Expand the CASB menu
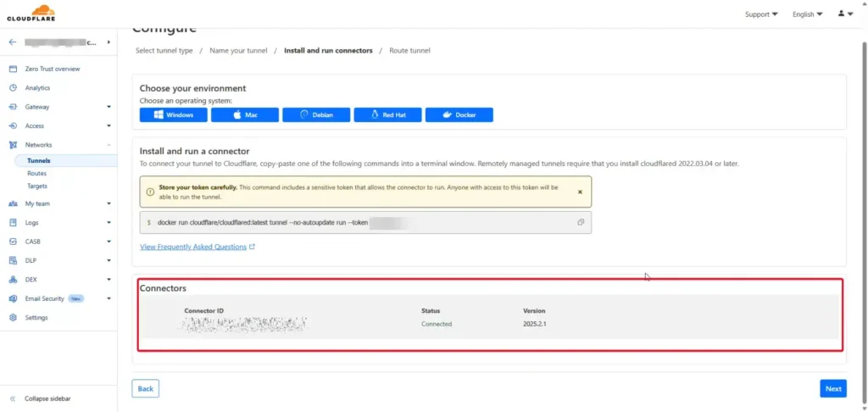 [x=109, y=242]
